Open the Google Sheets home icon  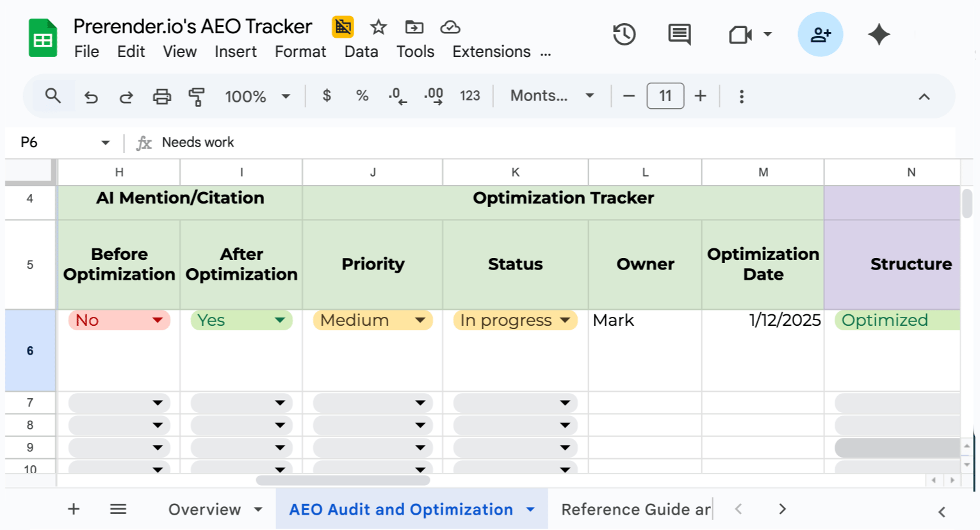[x=43, y=38]
